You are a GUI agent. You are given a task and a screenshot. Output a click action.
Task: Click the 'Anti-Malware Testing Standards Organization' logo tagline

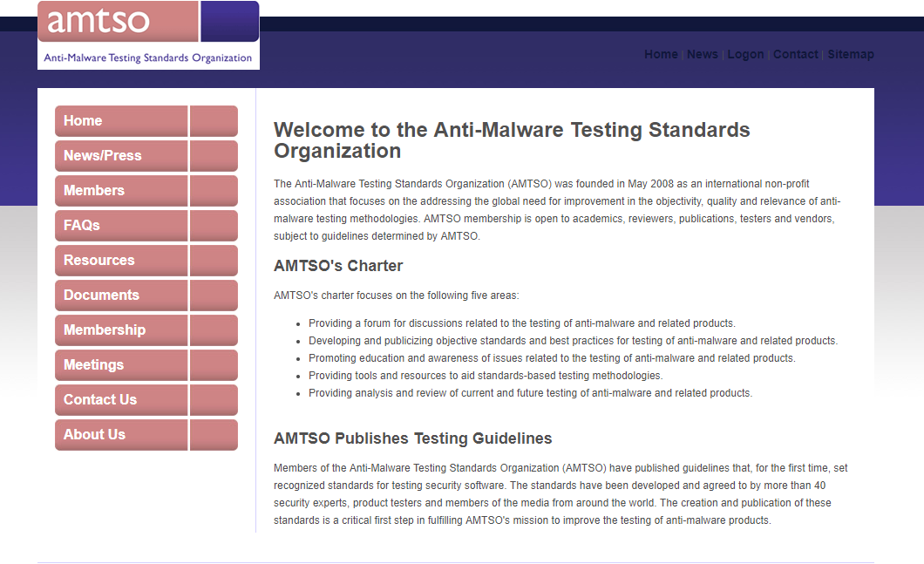coord(148,58)
